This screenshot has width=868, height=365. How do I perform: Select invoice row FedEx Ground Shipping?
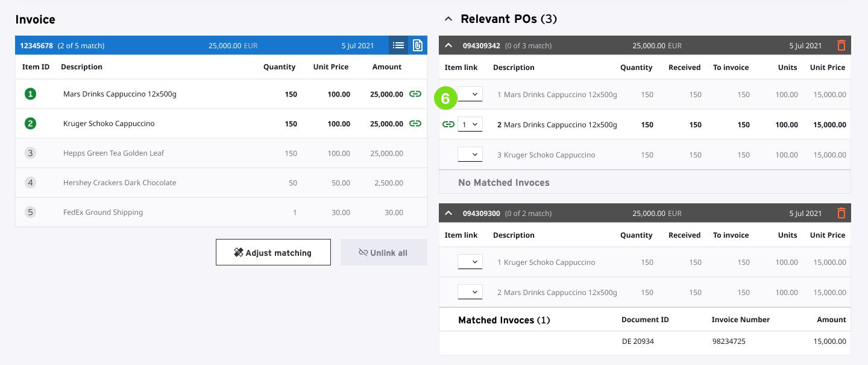point(103,212)
